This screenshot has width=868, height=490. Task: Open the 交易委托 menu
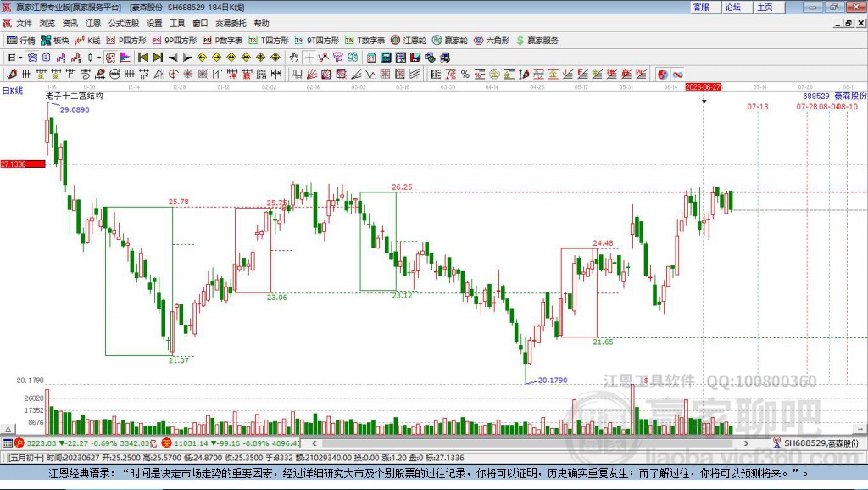pos(231,23)
